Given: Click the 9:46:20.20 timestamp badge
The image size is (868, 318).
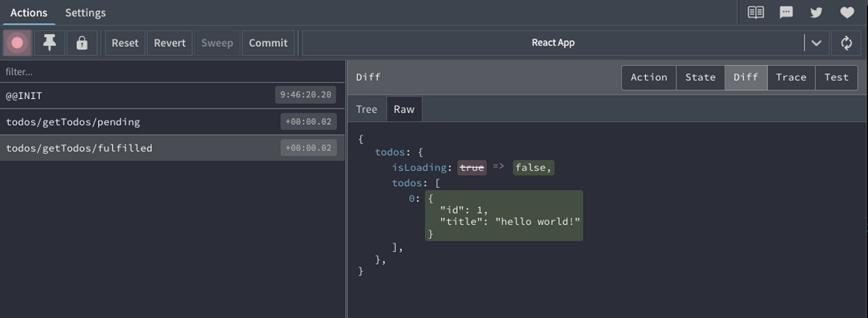Looking at the screenshot, I should [x=306, y=95].
